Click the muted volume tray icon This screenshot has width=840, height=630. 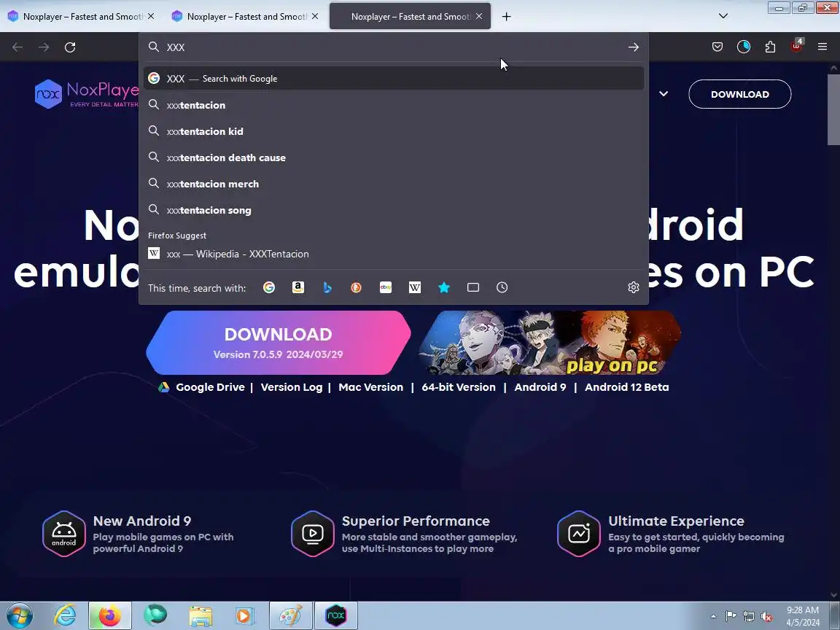(766, 617)
